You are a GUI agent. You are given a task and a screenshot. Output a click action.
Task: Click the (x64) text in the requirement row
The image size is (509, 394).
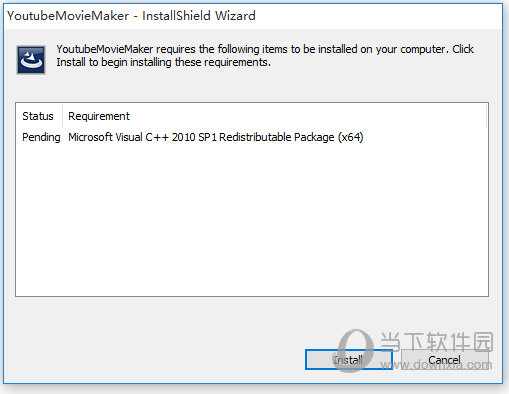tap(351, 137)
